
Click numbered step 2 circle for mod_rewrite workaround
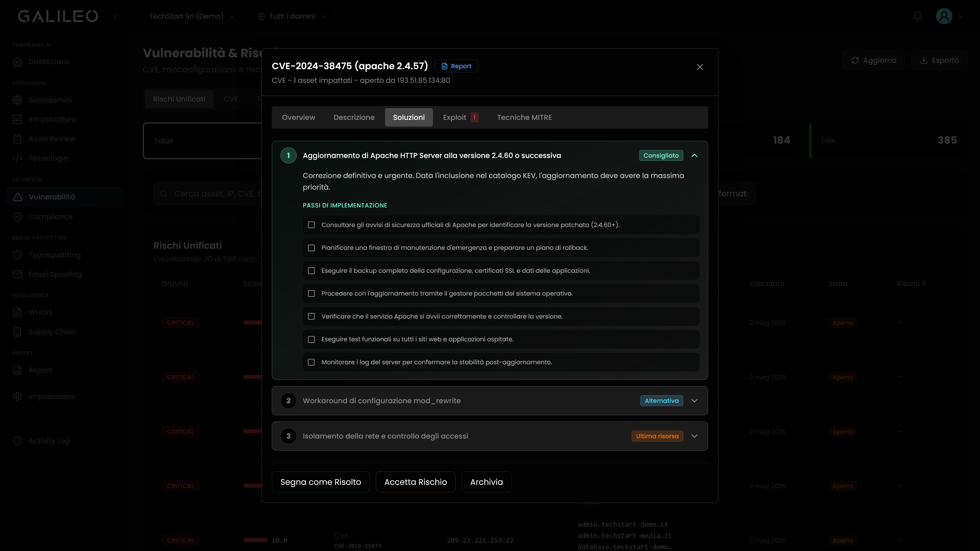(288, 401)
